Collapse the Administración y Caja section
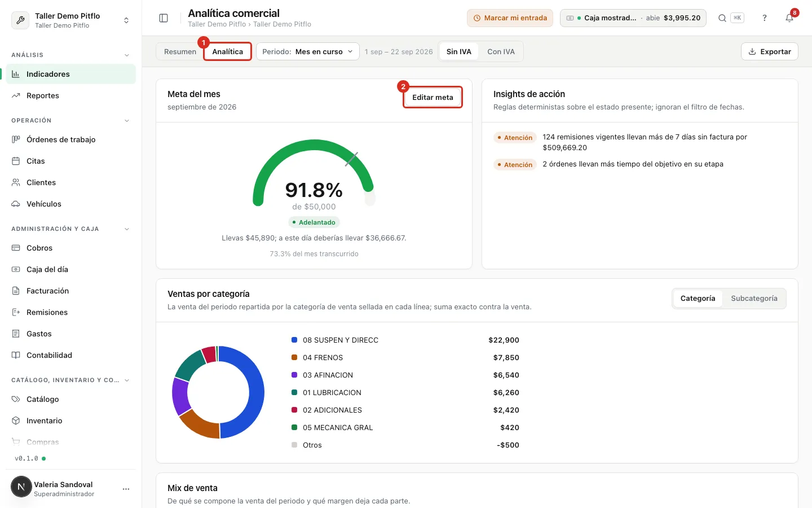The height and width of the screenshot is (508, 812). (127, 229)
